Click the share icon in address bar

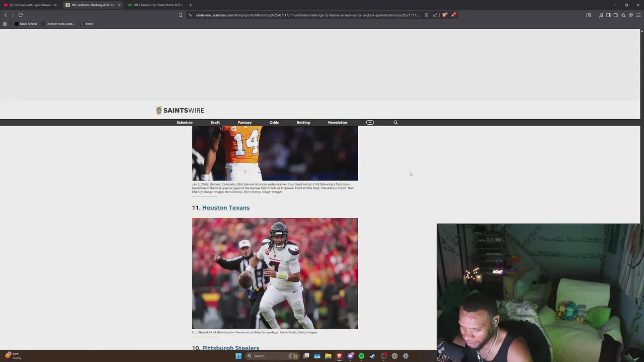435,15
